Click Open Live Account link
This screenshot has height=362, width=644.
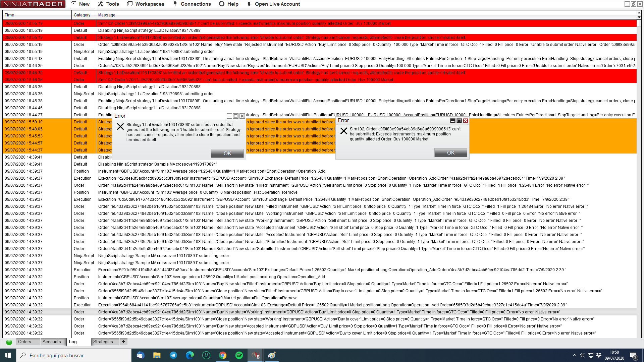(x=273, y=4)
